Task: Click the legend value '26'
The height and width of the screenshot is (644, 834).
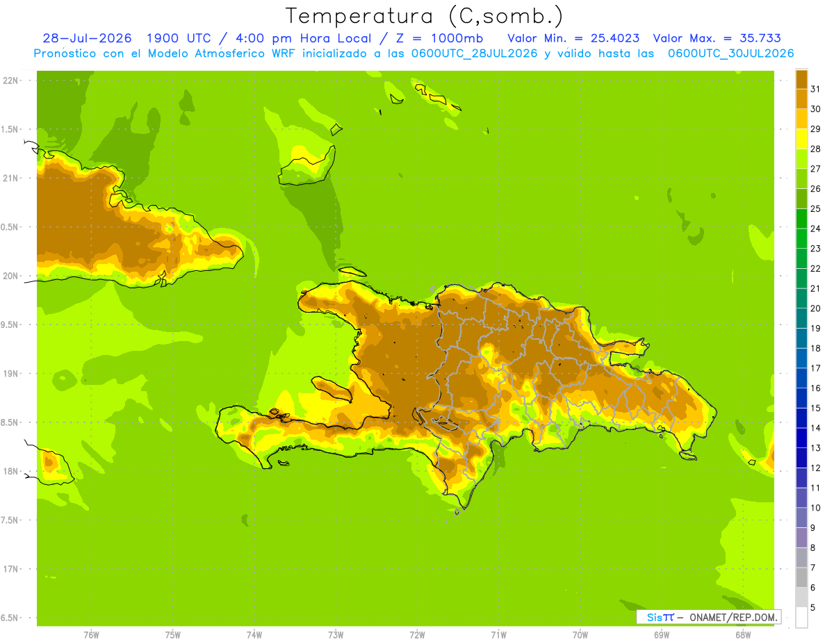Action: click(815, 188)
